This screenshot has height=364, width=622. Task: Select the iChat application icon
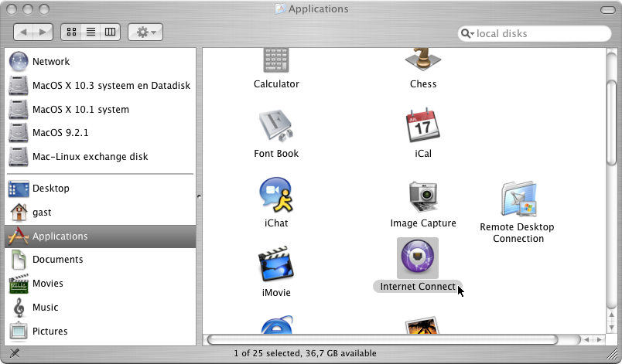click(276, 195)
